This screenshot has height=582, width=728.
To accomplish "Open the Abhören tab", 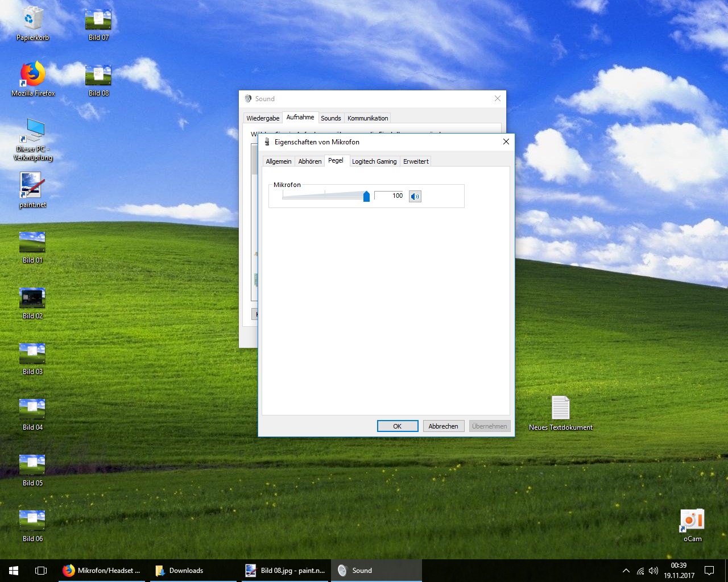I will [x=310, y=161].
